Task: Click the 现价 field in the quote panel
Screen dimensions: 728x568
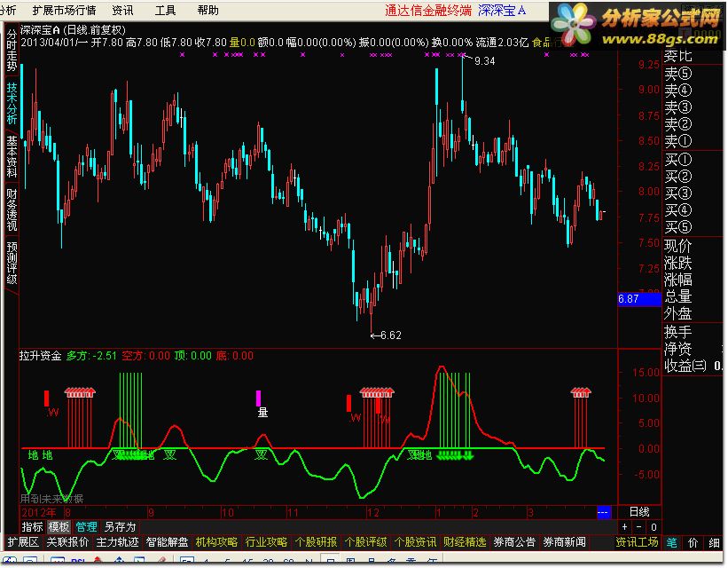Action: [677, 246]
